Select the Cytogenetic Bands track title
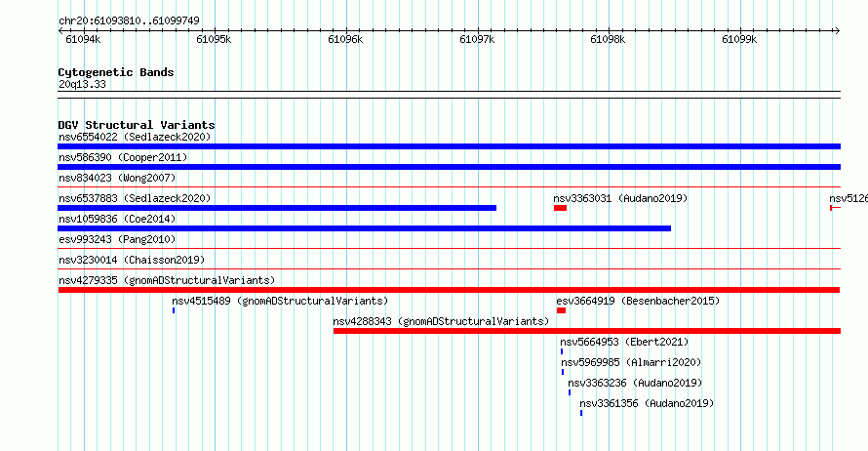The image size is (868, 451). (x=116, y=72)
